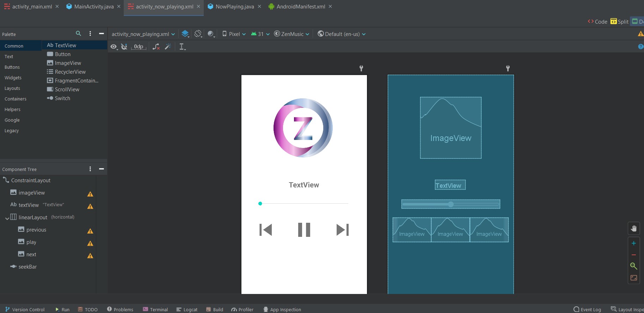The height and width of the screenshot is (313, 644).
Task: Click the default margins 0dp field
Action: pyautogui.click(x=139, y=47)
